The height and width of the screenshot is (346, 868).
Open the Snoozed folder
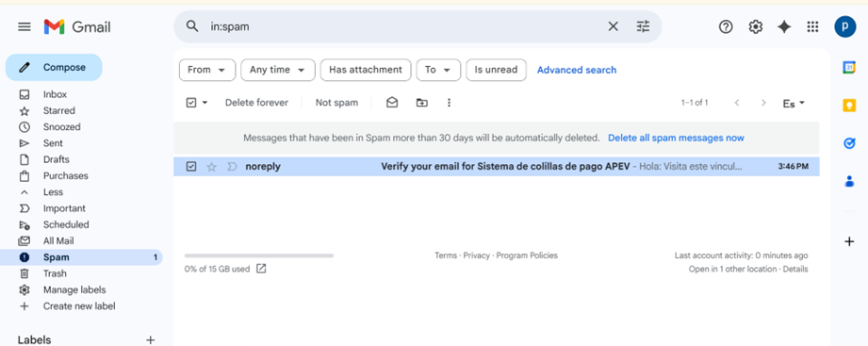pyautogui.click(x=62, y=126)
